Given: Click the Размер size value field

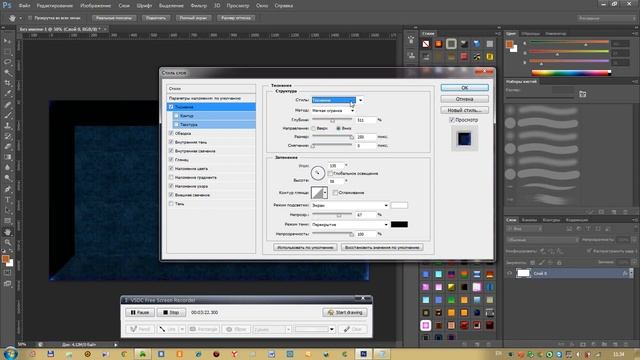Looking at the screenshot, I should [365, 137].
